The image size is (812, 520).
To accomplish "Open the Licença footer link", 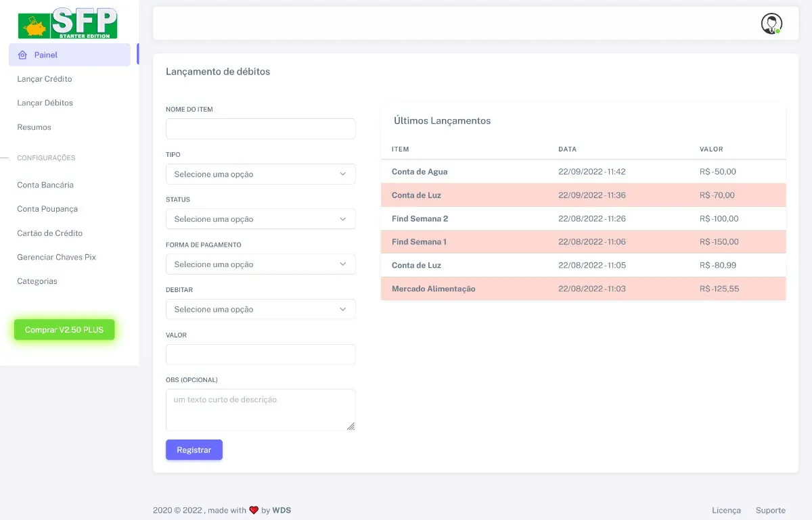I will point(726,511).
